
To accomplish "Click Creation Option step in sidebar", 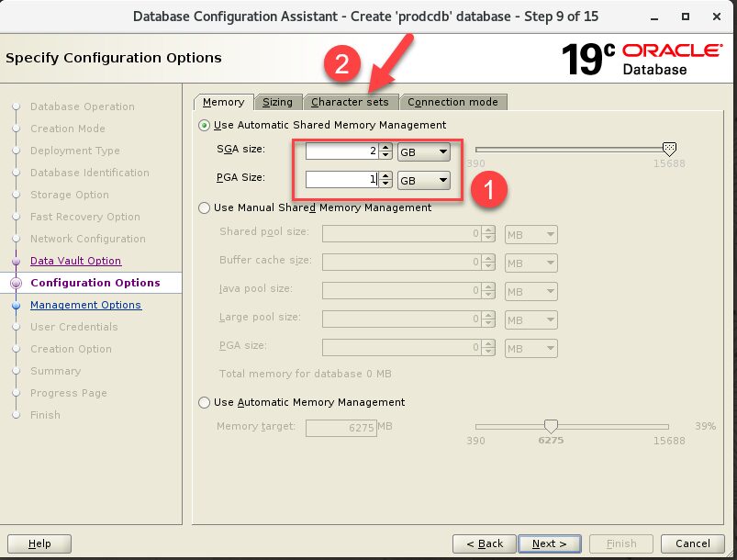I will (71, 349).
